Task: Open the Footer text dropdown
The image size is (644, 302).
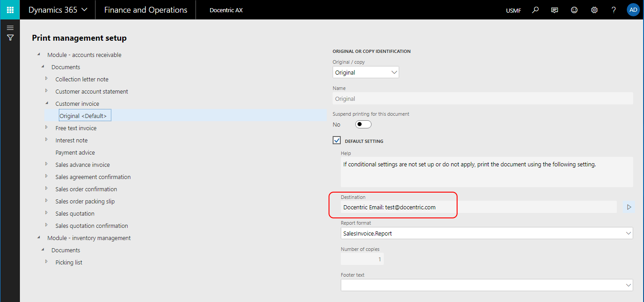Action: coord(487,285)
